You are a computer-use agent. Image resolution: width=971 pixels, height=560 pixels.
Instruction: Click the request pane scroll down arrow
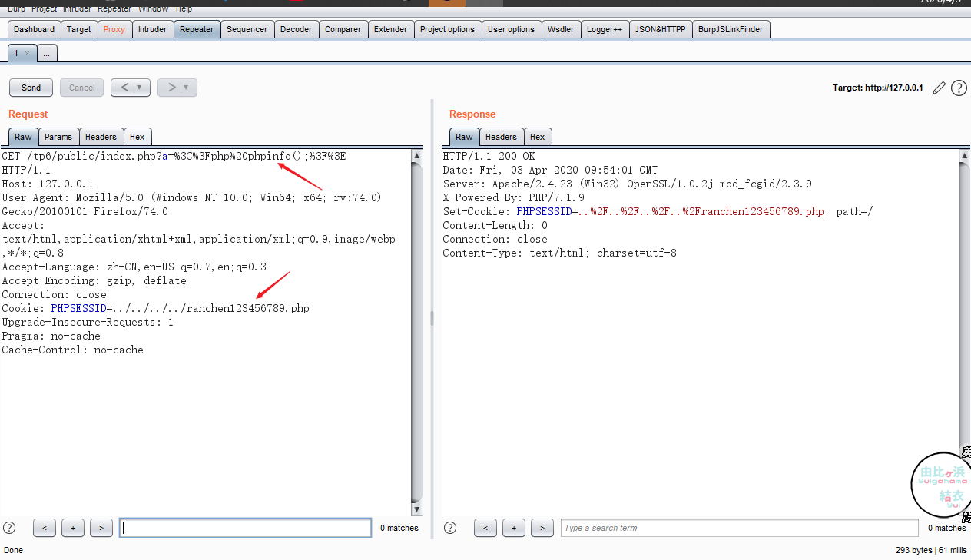point(417,509)
